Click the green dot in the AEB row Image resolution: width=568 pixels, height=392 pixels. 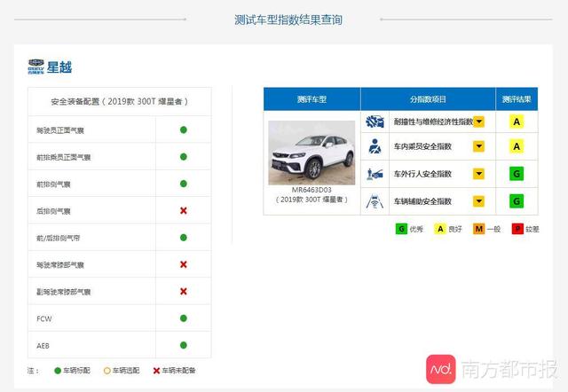click(x=183, y=345)
